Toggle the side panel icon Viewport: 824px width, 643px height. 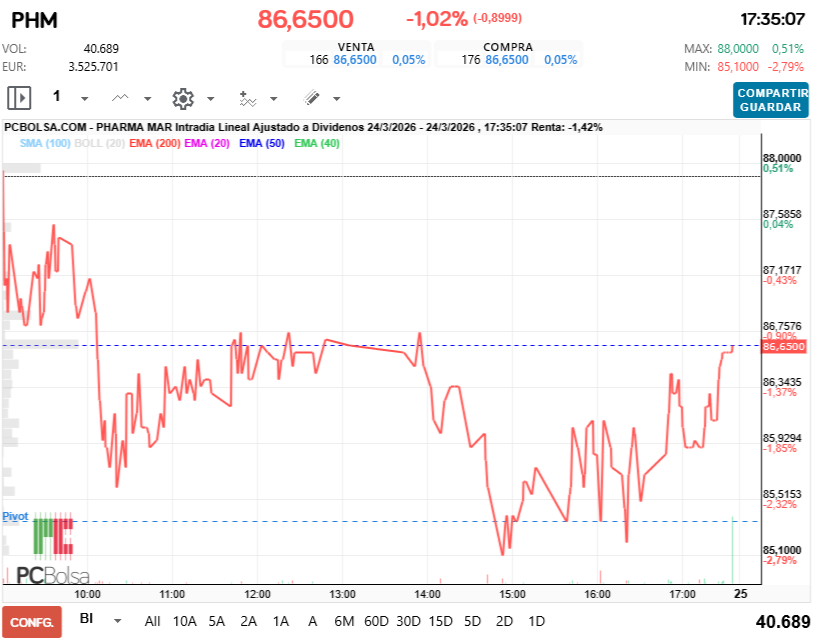click(x=19, y=98)
